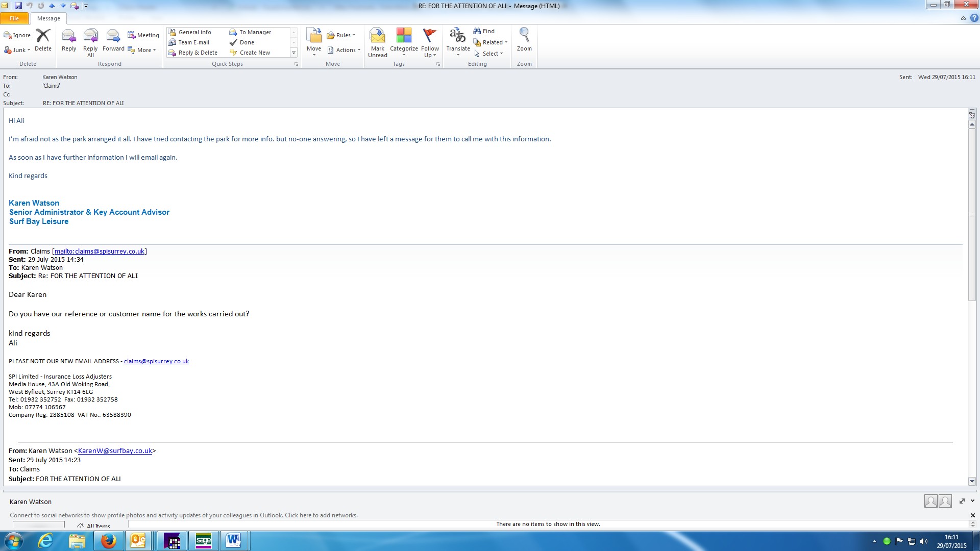
Task: Click the KarenW@surfbay.co.uk email link
Action: tap(115, 450)
